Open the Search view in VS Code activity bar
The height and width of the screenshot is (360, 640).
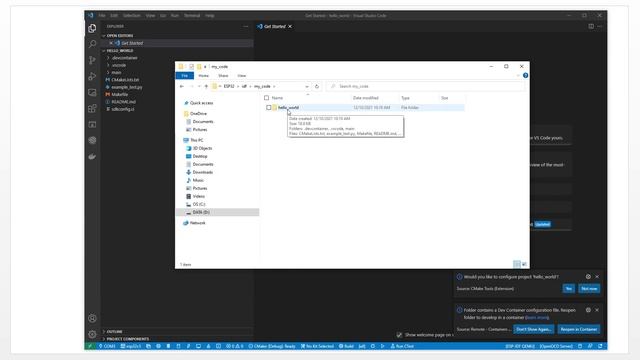point(92,44)
